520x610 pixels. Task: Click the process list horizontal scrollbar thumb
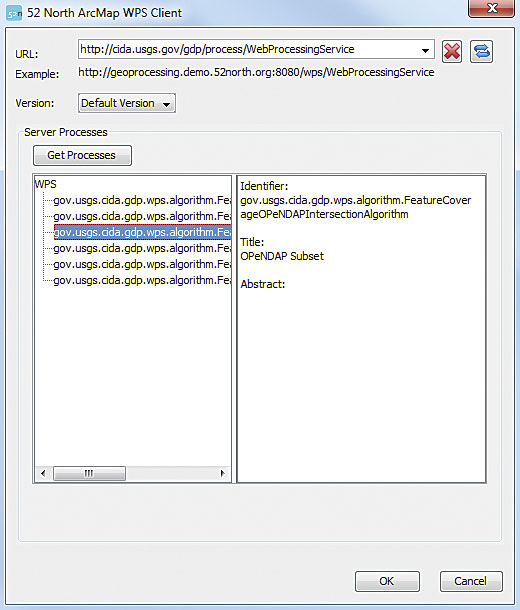[x=89, y=473]
